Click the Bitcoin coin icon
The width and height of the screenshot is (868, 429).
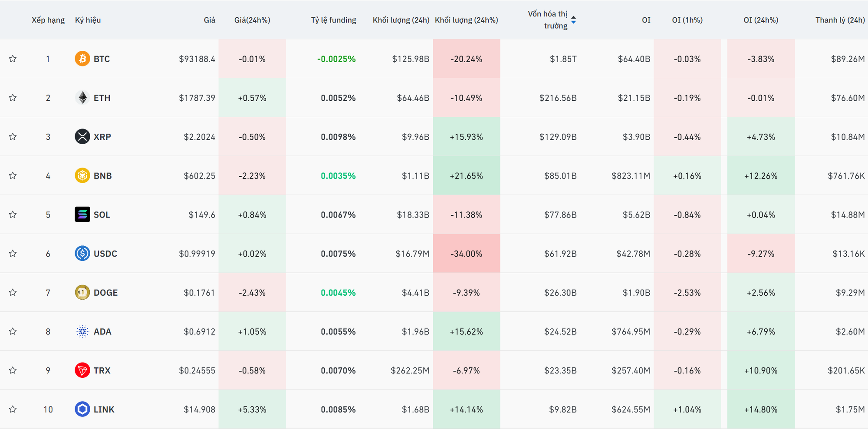click(x=82, y=59)
